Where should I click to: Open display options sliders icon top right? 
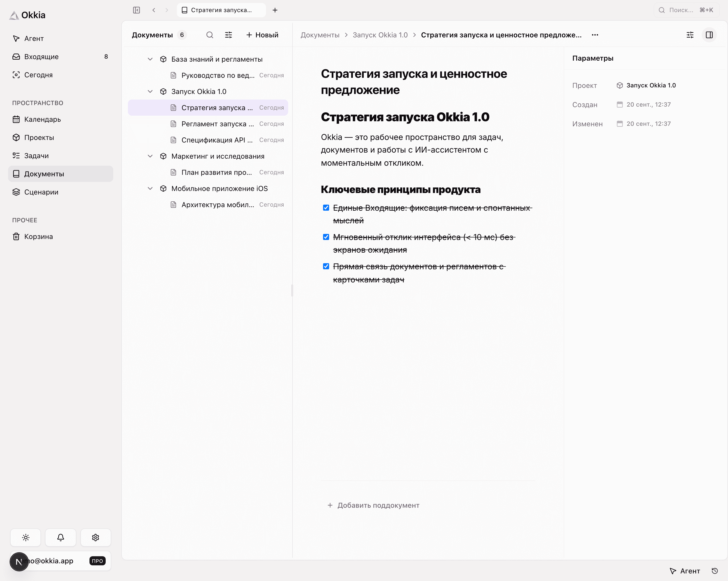click(x=690, y=35)
